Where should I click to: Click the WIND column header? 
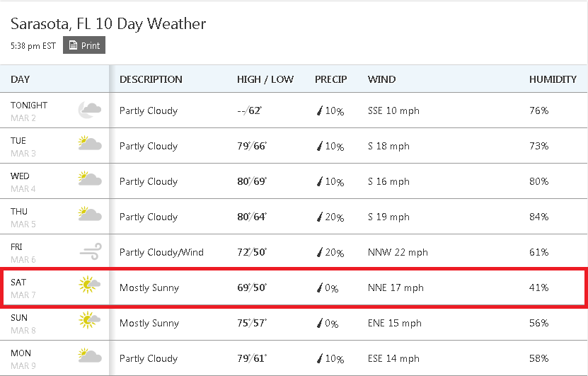point(381,79)
